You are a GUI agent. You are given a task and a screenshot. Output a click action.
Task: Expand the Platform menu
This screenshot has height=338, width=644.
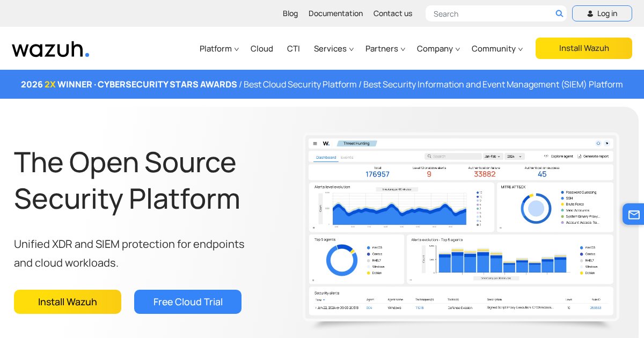tap(219, 49)
